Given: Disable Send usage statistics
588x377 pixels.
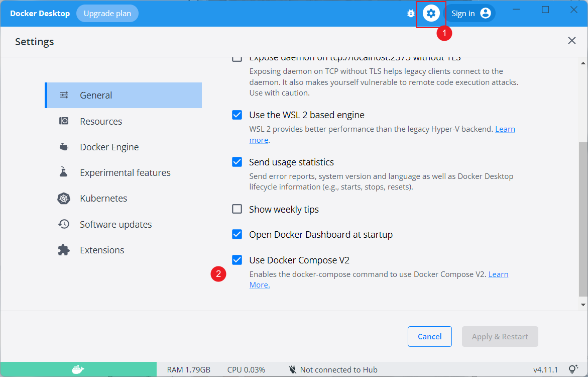Looking at the screenshot, I should (237, 162).
